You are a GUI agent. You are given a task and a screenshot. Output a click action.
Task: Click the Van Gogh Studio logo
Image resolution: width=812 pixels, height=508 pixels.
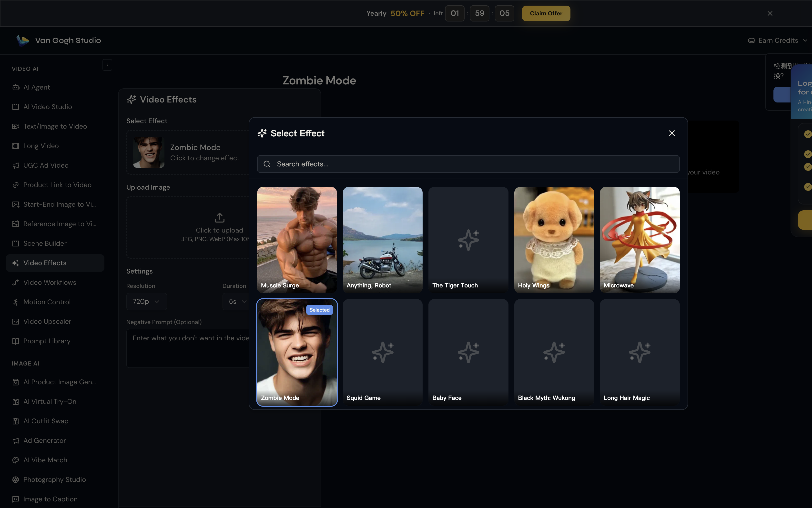coord(23,40)
